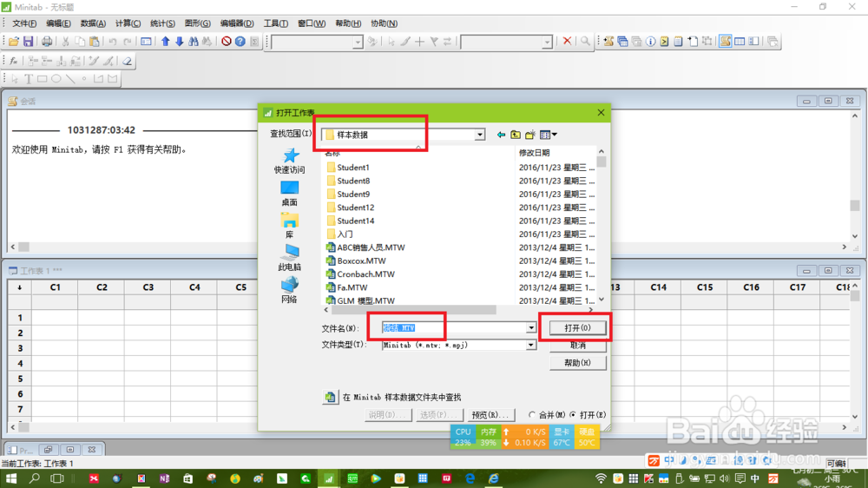Click the Open Project folder icon
The image size is (868, 488).
tap(14, 42)
